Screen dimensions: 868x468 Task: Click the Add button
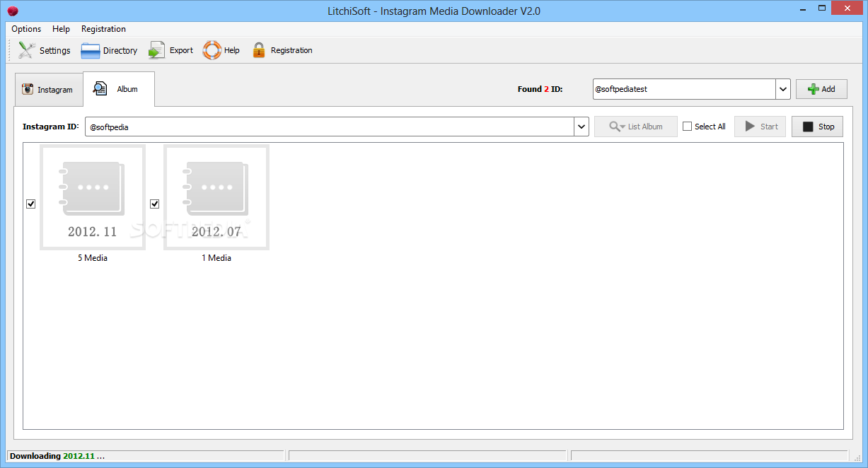click(x=821, y=89)
